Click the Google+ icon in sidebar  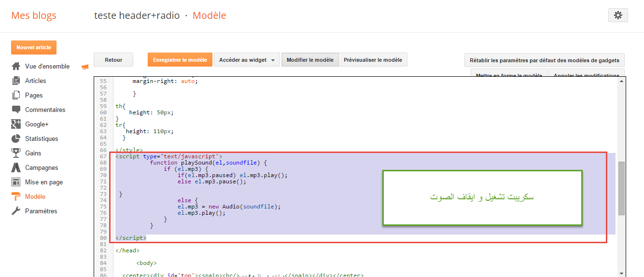pos(16,124)
